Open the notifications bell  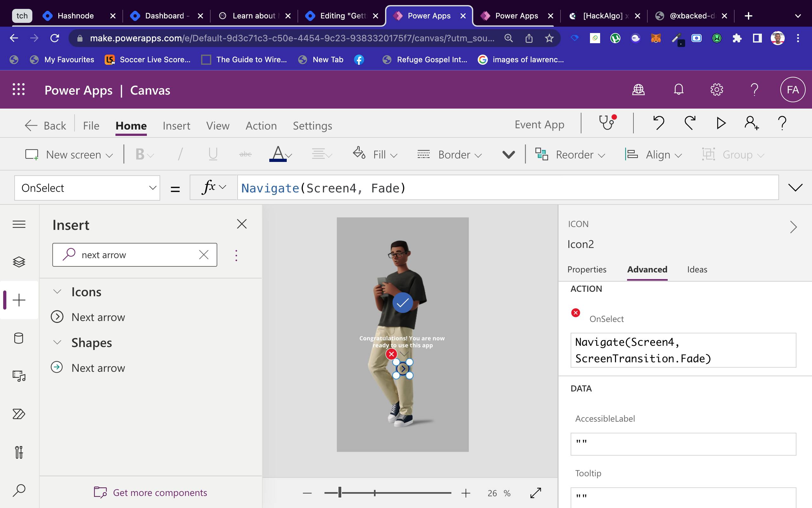pos(678,90)
